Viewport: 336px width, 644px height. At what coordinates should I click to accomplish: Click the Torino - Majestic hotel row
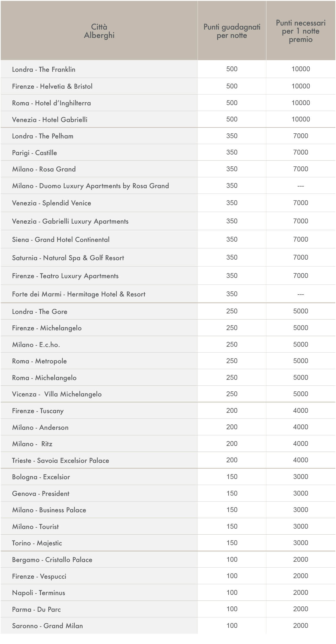tap(168, 543)
